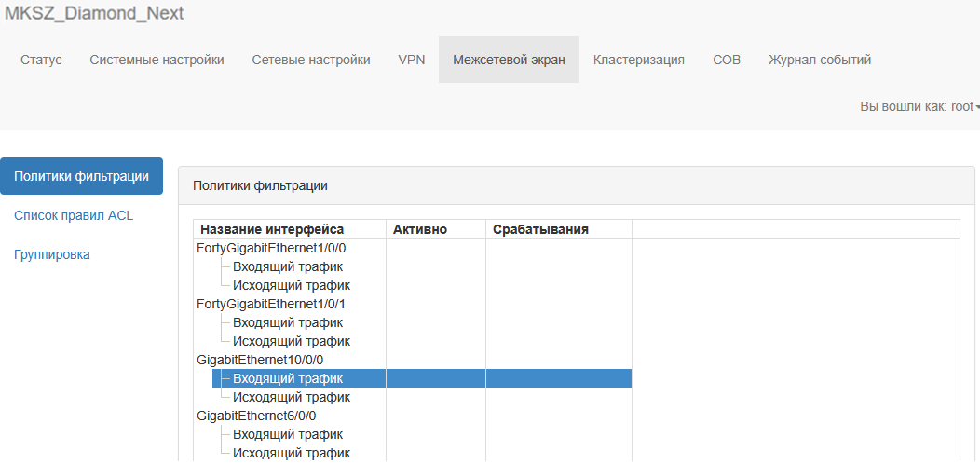Image resolution: width=980 pixels, height=464 pixels.
Task: Click the GigabitEthernet10/0/0 interface node
Action: (260, 360)
